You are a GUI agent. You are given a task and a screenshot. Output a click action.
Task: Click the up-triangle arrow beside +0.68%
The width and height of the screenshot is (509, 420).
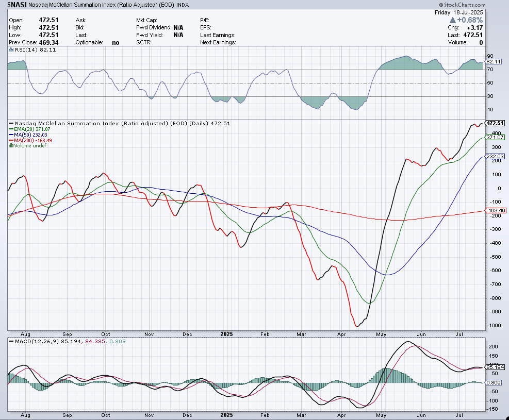click(452, 20)
